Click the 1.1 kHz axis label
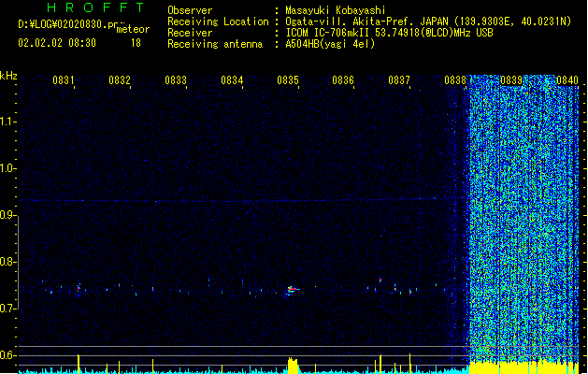The image size is (588, 374). [7, 122]
